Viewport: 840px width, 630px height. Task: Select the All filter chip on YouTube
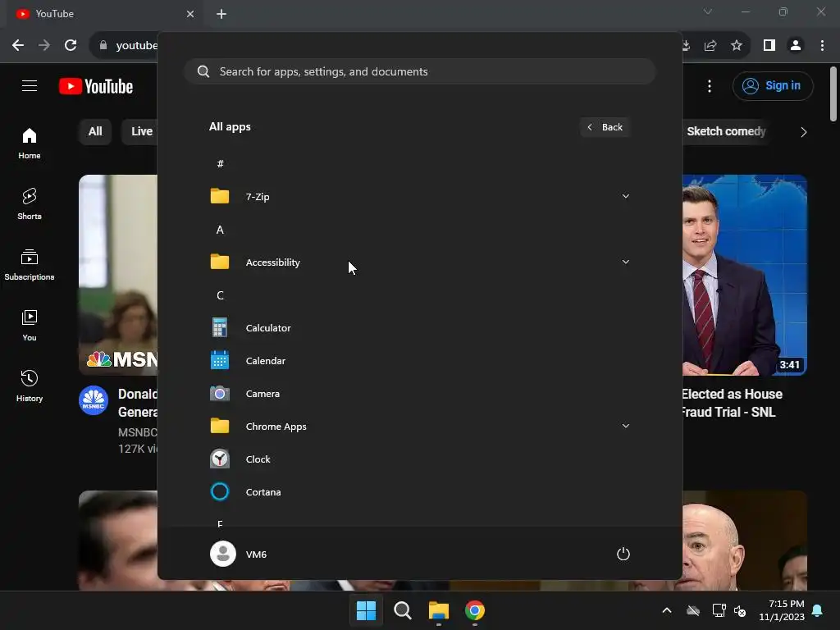coord(95,131)
